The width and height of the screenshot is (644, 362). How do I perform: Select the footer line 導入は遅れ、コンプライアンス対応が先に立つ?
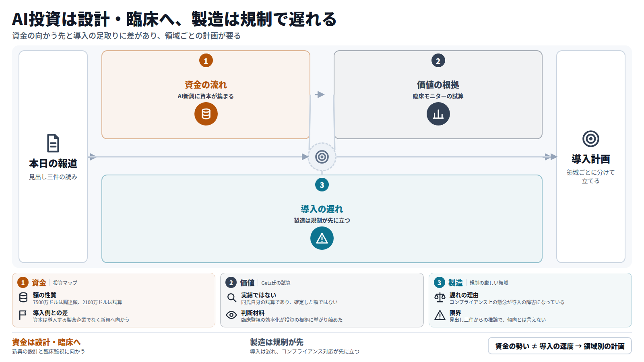click(x=305, y=352)
